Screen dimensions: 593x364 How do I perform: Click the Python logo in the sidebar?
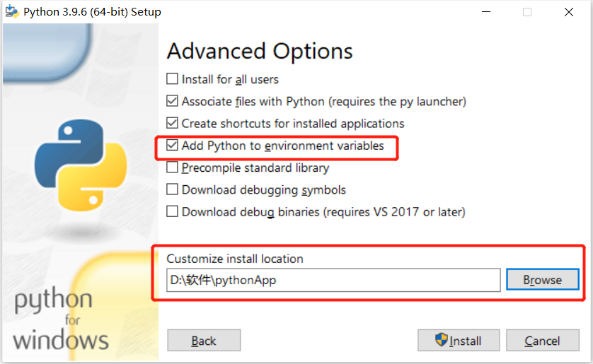81,165
